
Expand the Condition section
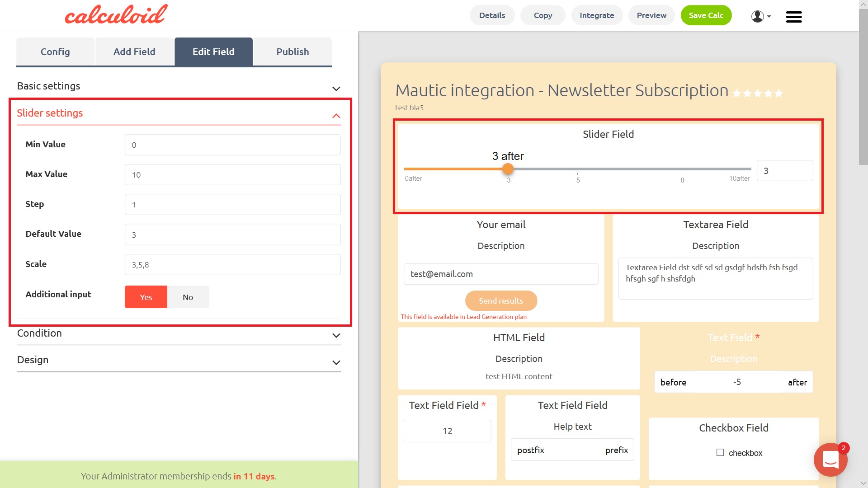(336, 335)
